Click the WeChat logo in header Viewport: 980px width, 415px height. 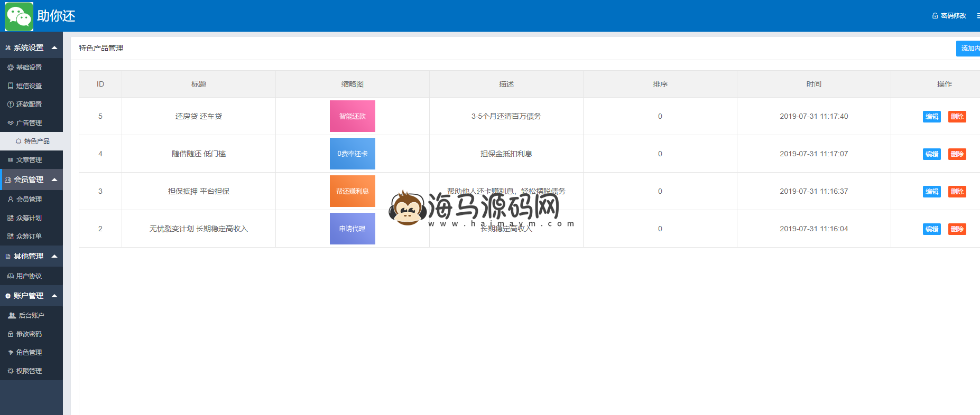[x=19, y=16]
